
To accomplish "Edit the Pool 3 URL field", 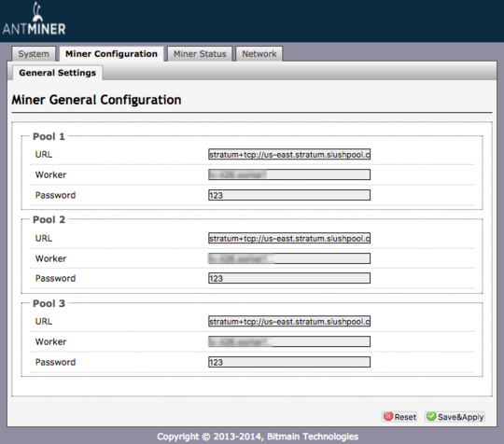I will 289,321.
